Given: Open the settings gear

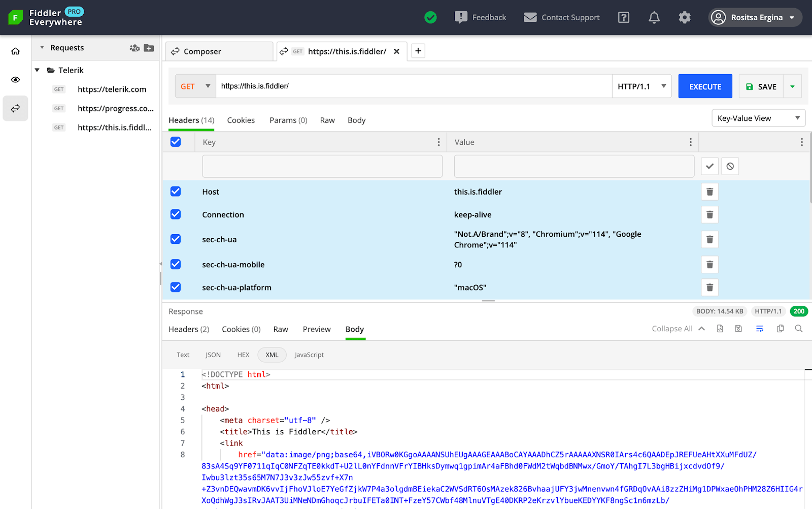Looking at the screenshot, I should tap(685, 17).
